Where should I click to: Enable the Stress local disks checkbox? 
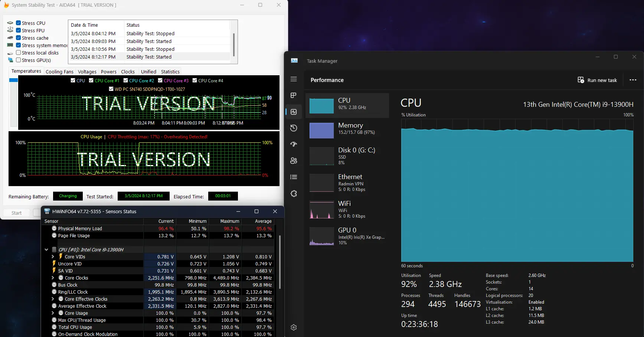pos(18,53)
